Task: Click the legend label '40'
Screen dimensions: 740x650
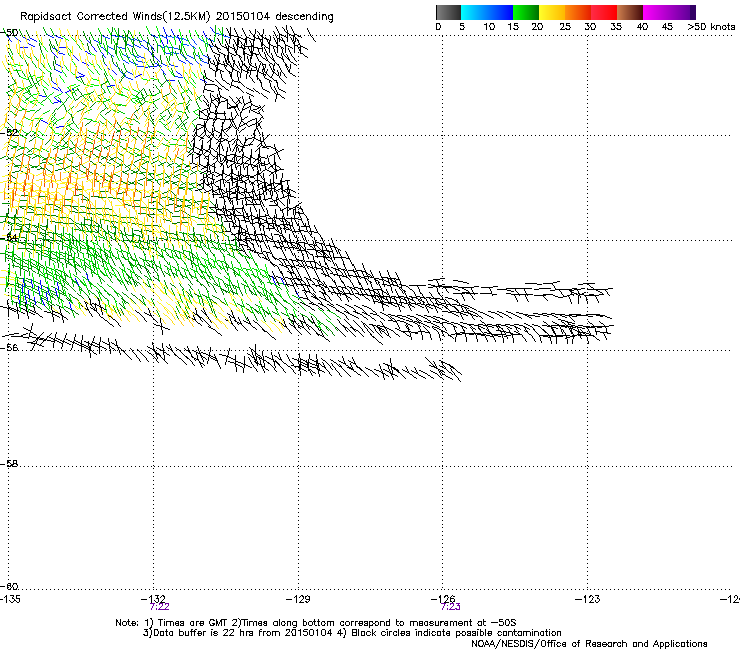Action: pos(642,27)
